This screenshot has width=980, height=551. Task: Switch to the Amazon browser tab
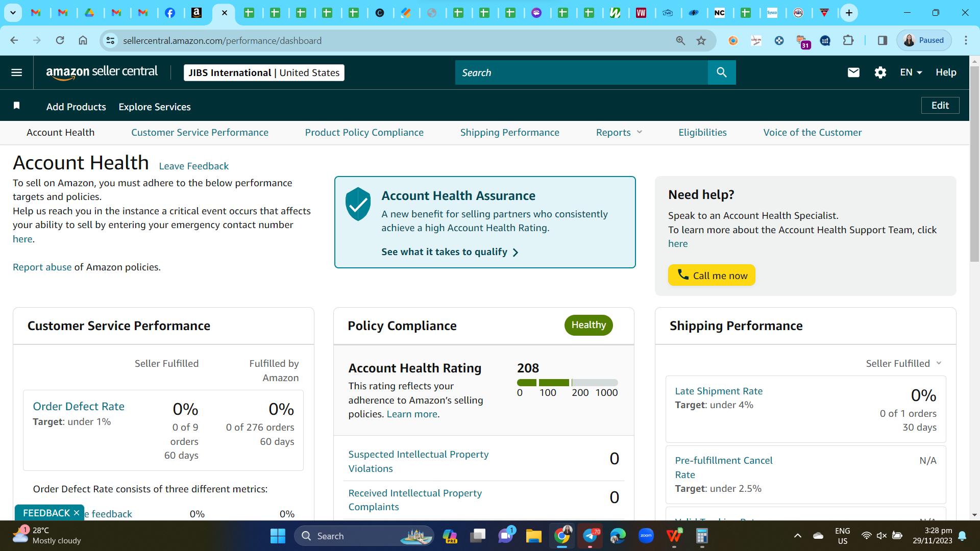[x=196, y=13]
